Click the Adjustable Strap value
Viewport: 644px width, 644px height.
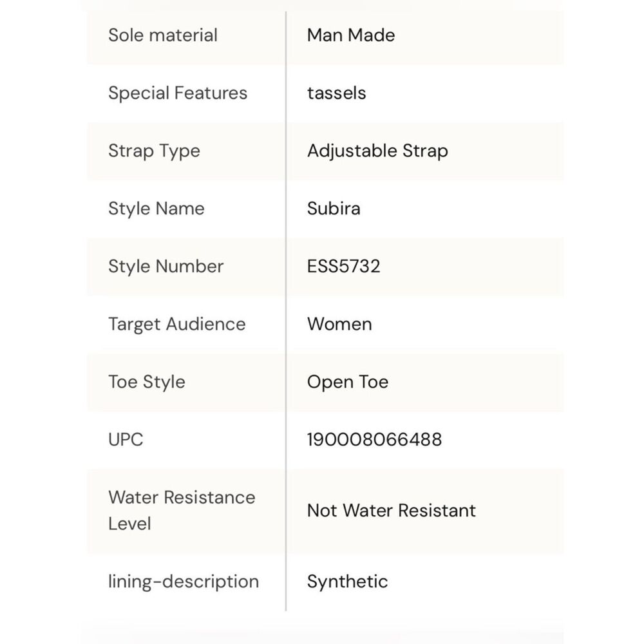coord(377,151)
